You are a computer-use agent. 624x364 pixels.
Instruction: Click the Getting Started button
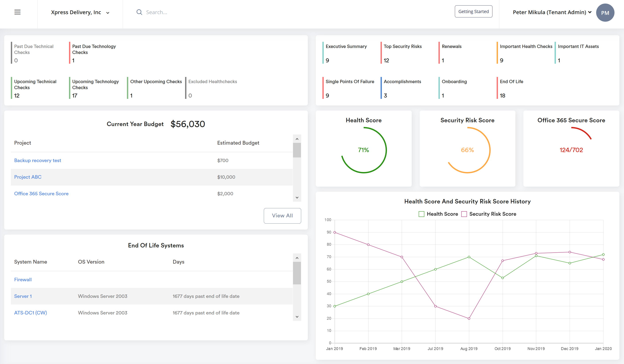tap(473, 11)
